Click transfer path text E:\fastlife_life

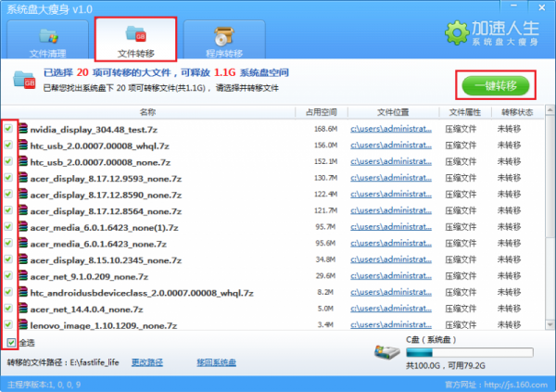pos(95,362)
